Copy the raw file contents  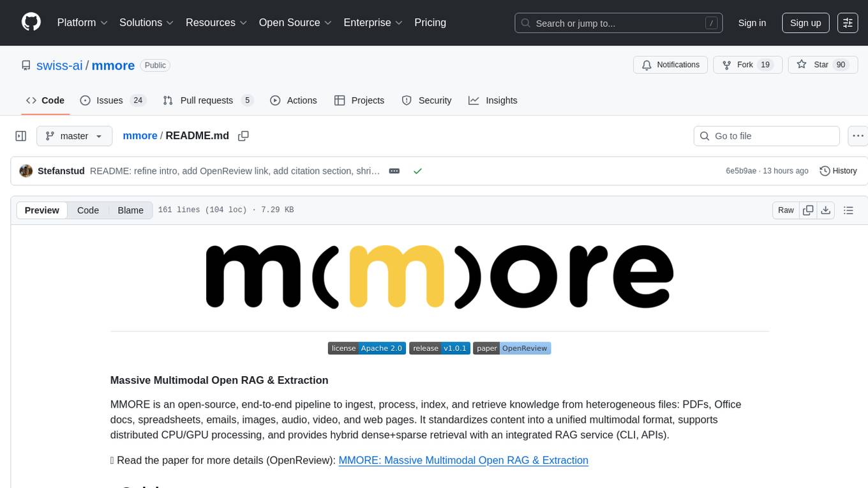808,210
